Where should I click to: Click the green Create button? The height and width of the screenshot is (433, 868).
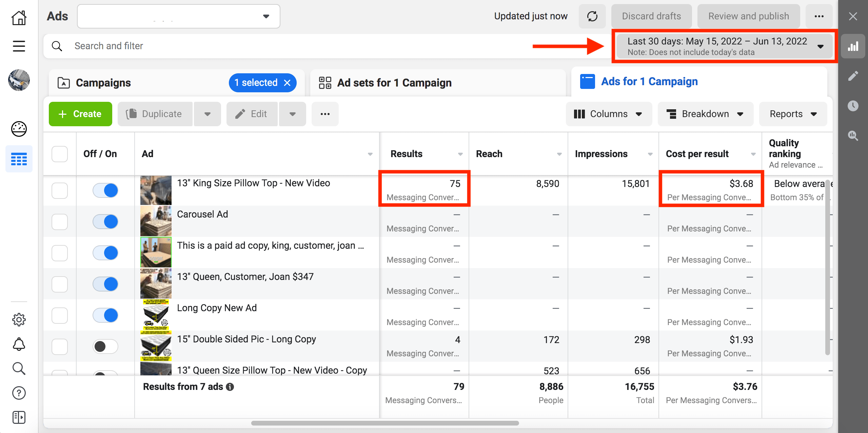80,114
